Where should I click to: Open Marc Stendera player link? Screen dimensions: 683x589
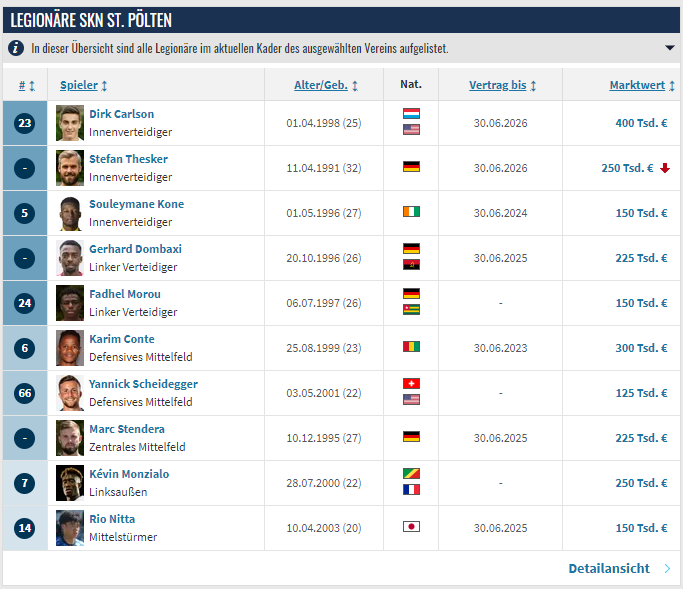tap(127, 429)
